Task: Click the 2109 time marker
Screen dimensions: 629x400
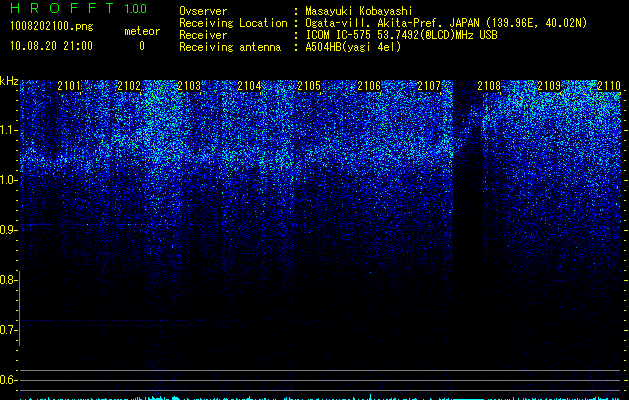Action: [x=549, y=86]
